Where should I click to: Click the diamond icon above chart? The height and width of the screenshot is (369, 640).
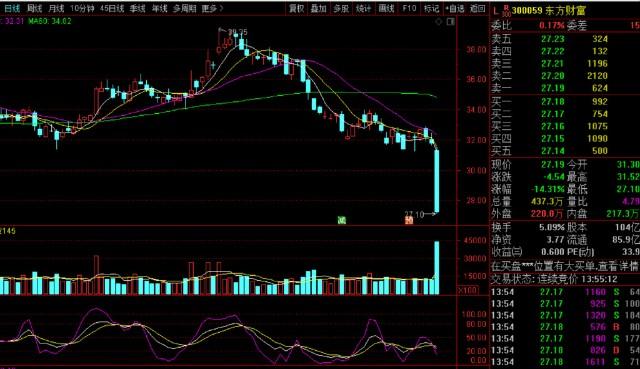[439, 21]
